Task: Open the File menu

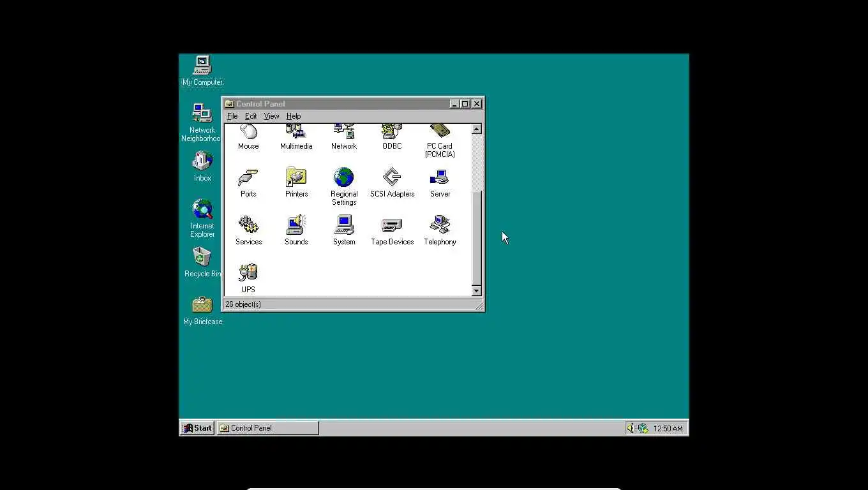Action: [x=232, y=116]
